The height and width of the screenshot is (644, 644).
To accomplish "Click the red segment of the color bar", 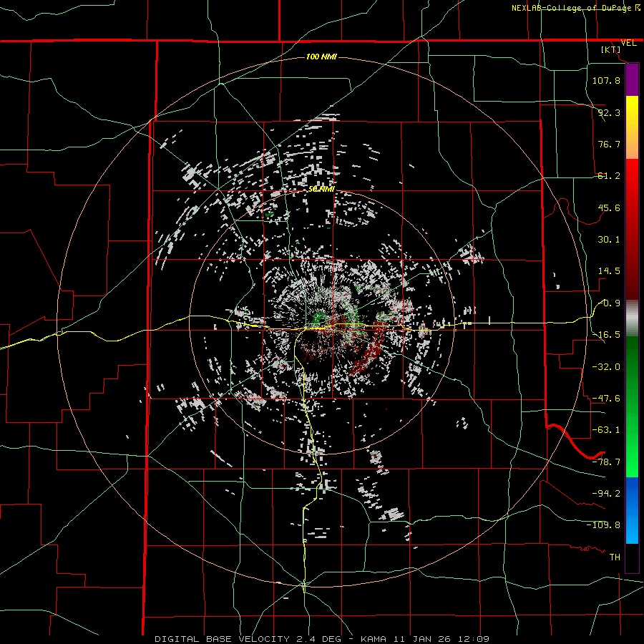I will (x=632, y=229).
